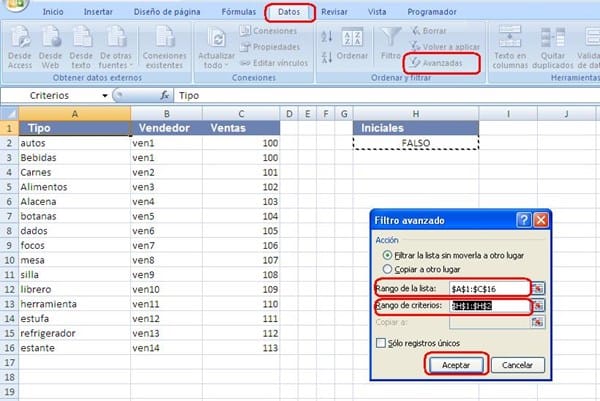Select column B header
The width and height of the screenshot is (600, 401).
(166, 114)
